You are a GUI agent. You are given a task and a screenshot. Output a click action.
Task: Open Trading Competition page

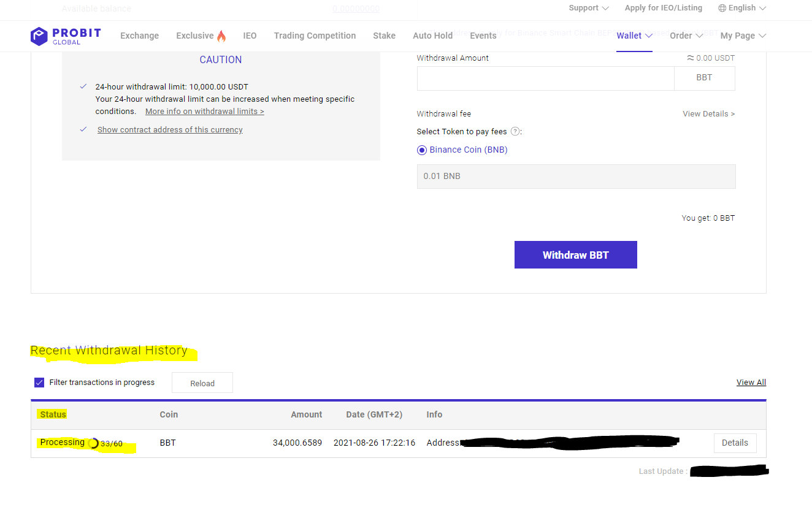(x=315, y=36)
